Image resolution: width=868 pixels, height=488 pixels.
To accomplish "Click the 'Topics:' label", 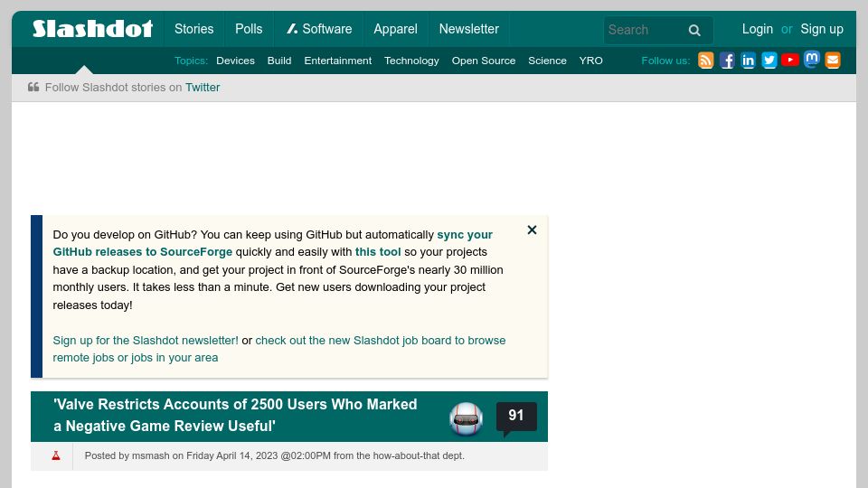I will tap(191, 61).
